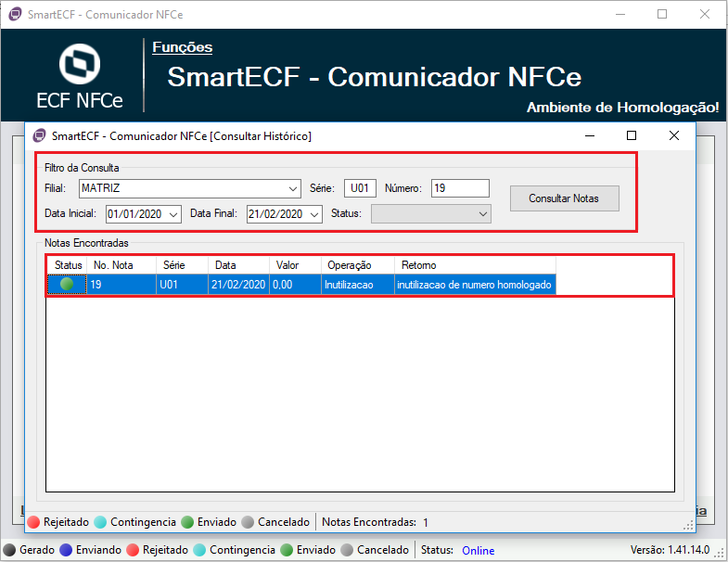
Task: Click the gray Cancelado icon in main status bar
Action: 347,550
